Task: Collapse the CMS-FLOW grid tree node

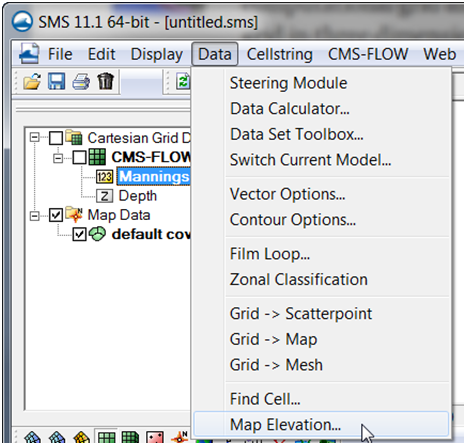Action: click(58, 158)
